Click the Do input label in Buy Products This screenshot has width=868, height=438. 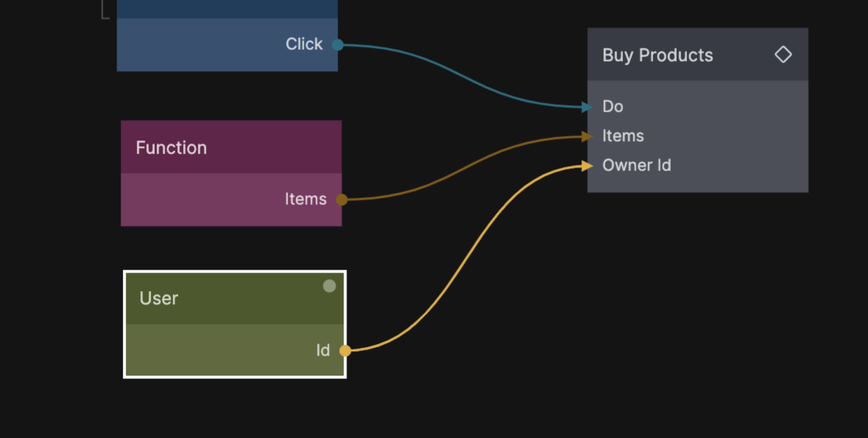[613, 107]
